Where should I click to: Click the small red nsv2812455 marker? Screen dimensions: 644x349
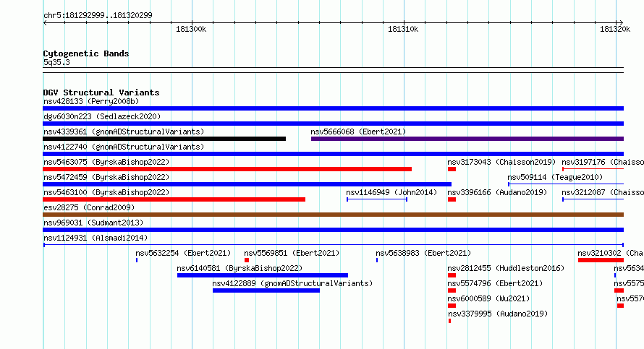[452, 275]
